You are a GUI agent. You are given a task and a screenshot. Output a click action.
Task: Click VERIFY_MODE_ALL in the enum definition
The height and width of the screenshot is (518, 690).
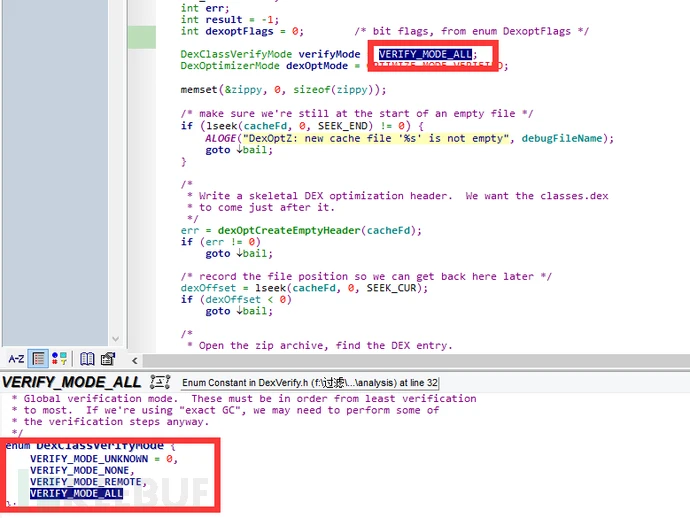tap(77, 493)
